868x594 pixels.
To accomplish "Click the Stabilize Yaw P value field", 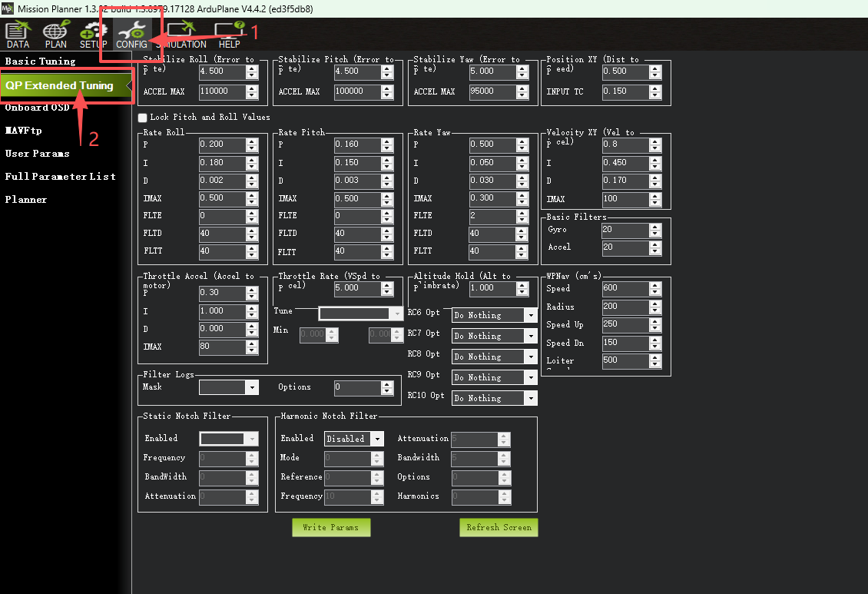I will click(x=492, y=72).
